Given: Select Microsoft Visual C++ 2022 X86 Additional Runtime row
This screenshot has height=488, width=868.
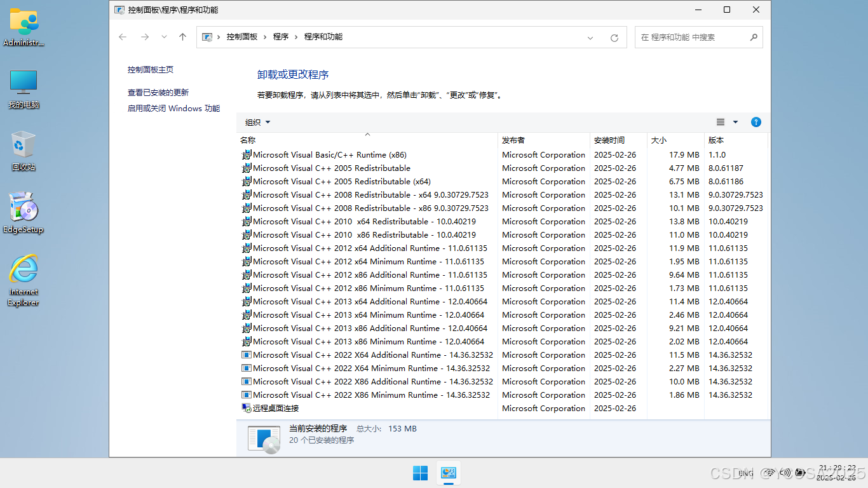Looking at the screenshot, I should point(503,382).
